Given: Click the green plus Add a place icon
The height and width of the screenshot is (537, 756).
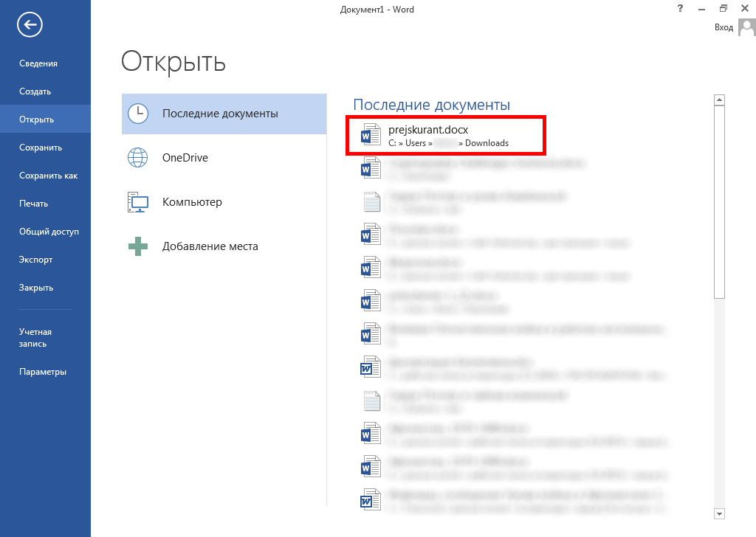Looking at the screenshot, I should click(x=138, y=246).
